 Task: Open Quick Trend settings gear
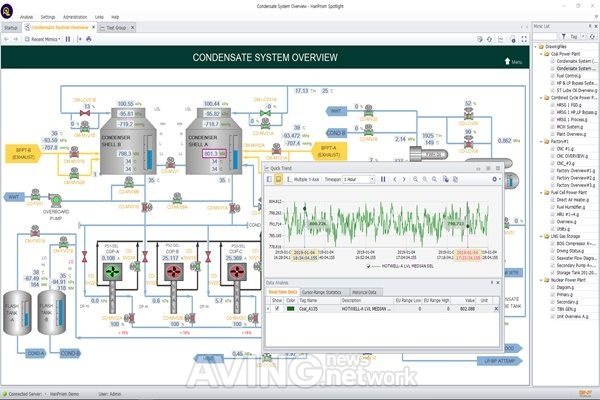click(494, 179)
